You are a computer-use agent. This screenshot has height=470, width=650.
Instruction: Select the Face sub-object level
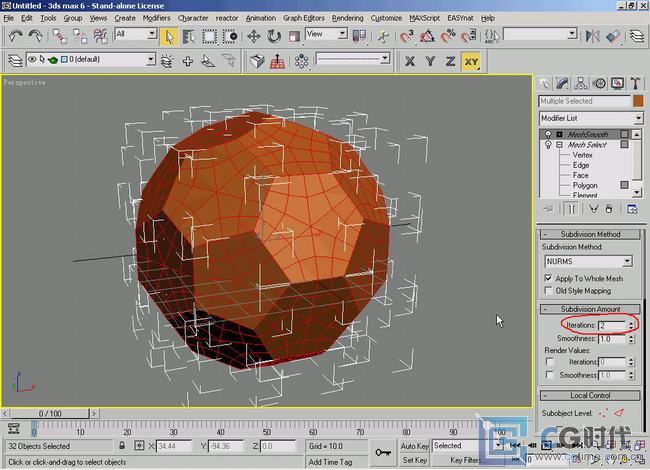tap(580, 175)
